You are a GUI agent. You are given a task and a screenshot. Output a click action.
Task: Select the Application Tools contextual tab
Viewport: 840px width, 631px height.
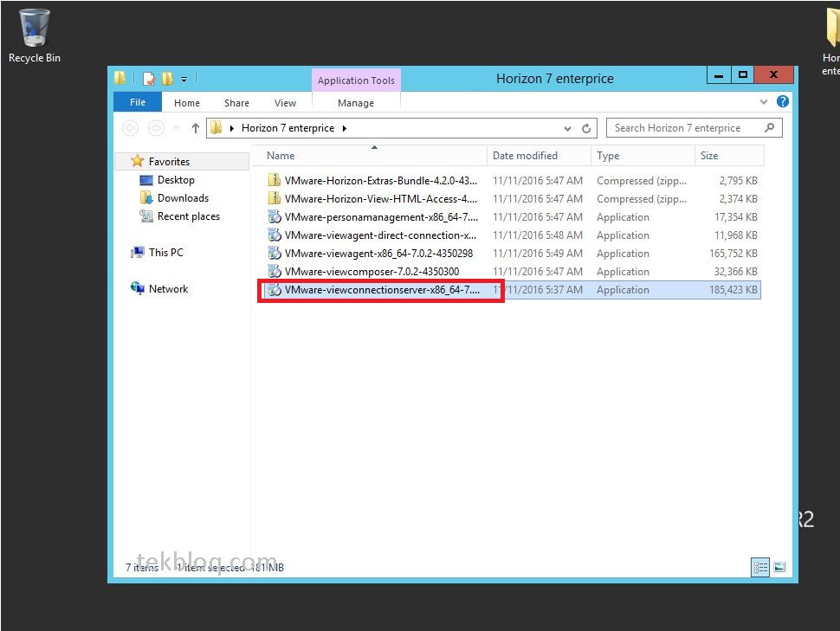356,80
